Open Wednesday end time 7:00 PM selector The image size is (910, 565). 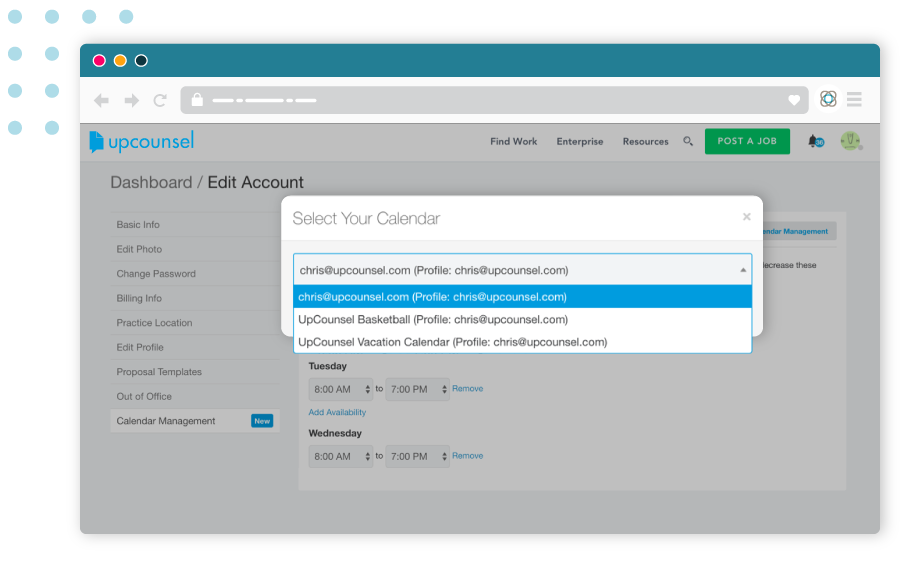[x=417, y=457]
